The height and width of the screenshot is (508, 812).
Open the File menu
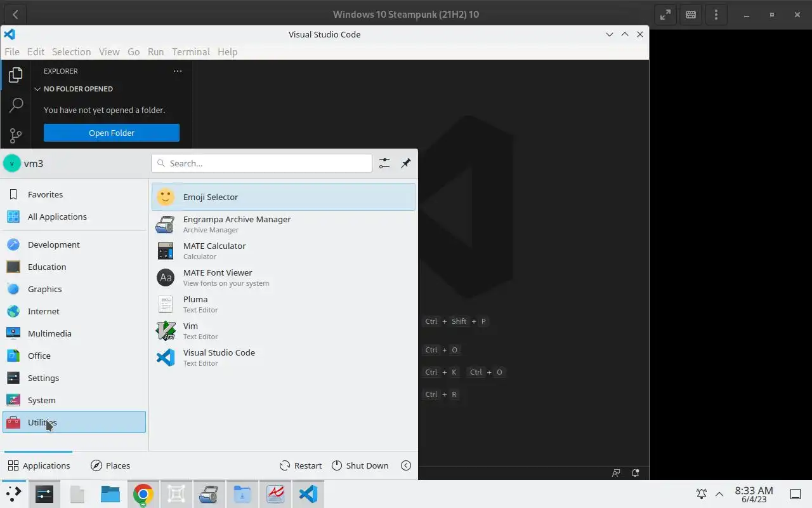tap(12, 51)
